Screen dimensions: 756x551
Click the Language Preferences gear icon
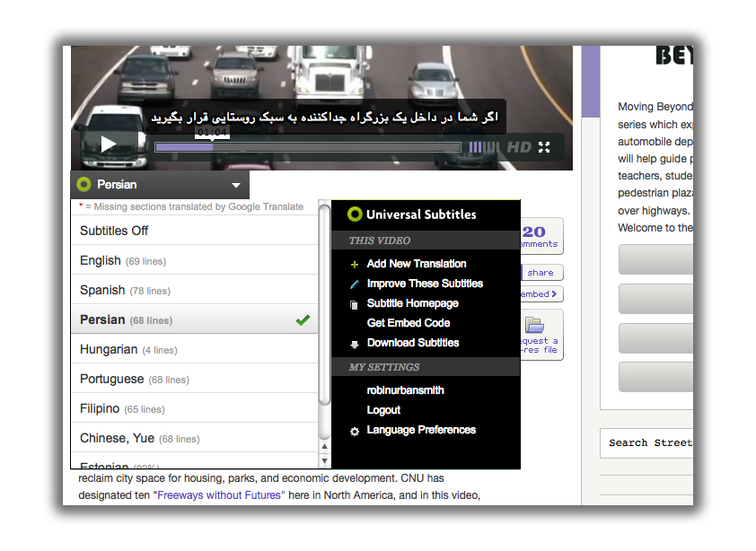[355, 431]
